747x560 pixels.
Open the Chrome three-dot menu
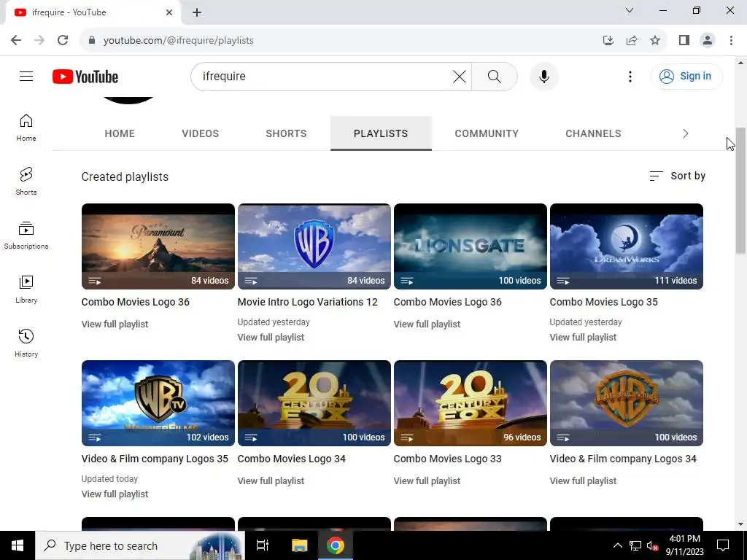click(x=731, y=41)
